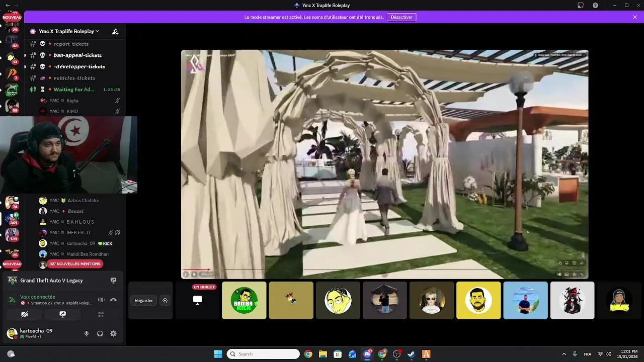The height and width of the screenshot is (362, 644).
Task: Open the inbox icon in title bar
Action: tap(581, 6)
